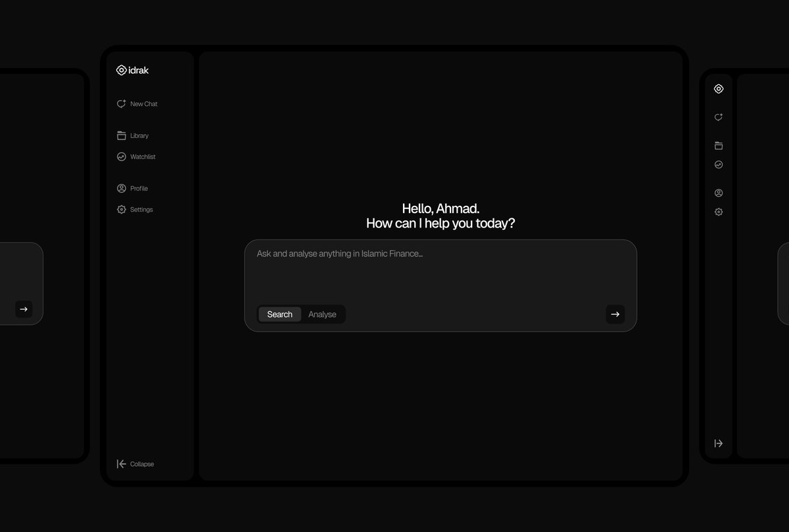This screenshot has width=789, height=532.
Task: Expand the collapsed sidebar with the arrow icon
Action: [x=718, y=443]
